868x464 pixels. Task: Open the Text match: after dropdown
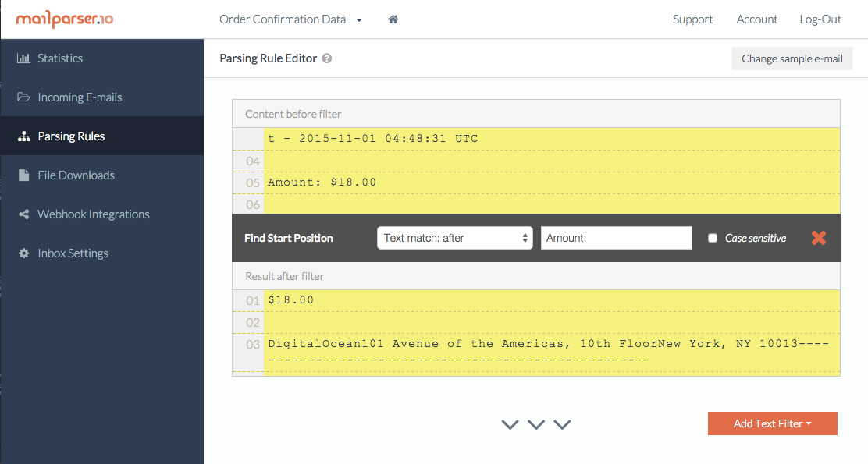click(455, 238)
